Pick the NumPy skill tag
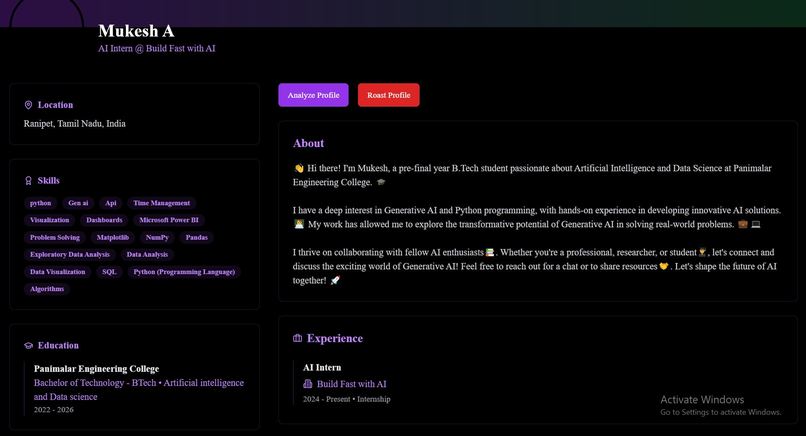This screenshot has height=436, width=806. [157, 238]
